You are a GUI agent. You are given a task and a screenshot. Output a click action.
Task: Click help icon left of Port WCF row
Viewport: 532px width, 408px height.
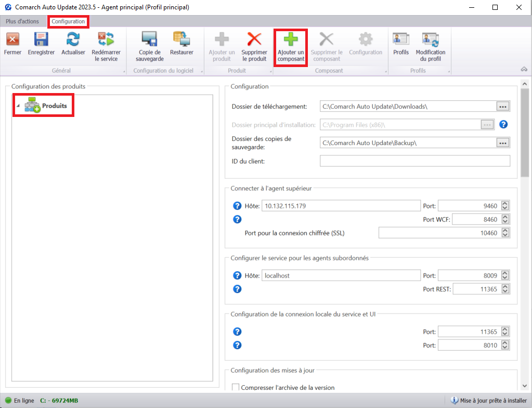[237, 219]
